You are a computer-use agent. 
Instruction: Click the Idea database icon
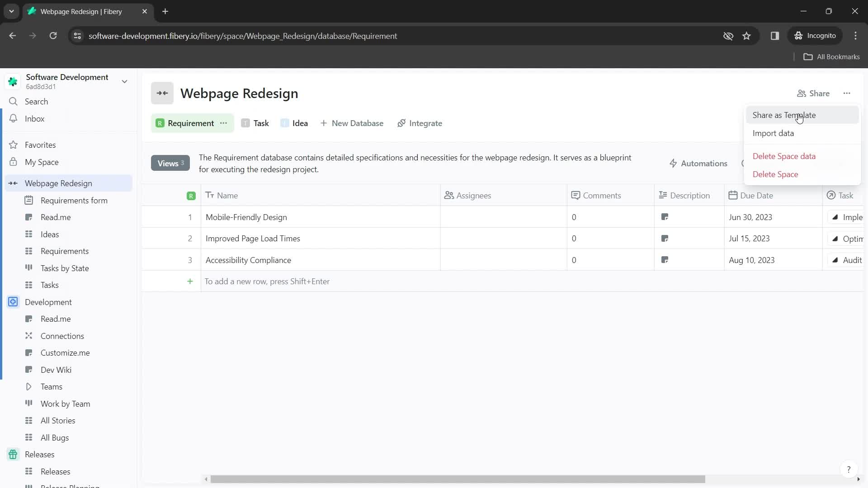click(284, 123)
